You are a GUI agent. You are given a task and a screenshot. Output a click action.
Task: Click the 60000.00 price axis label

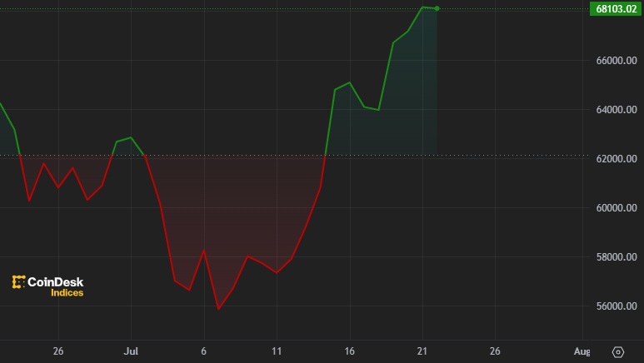click(x=616, y=208)
